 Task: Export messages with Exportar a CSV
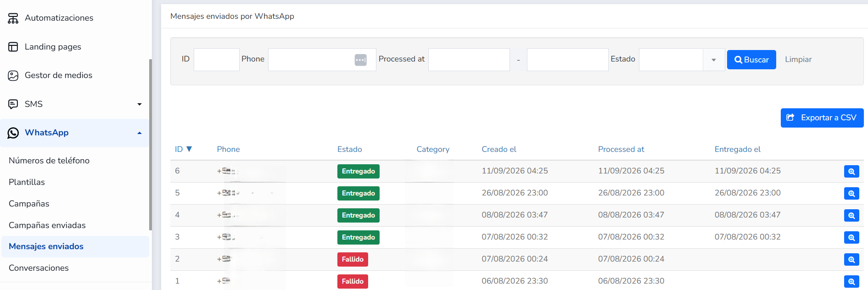click(x=822, y=118)
